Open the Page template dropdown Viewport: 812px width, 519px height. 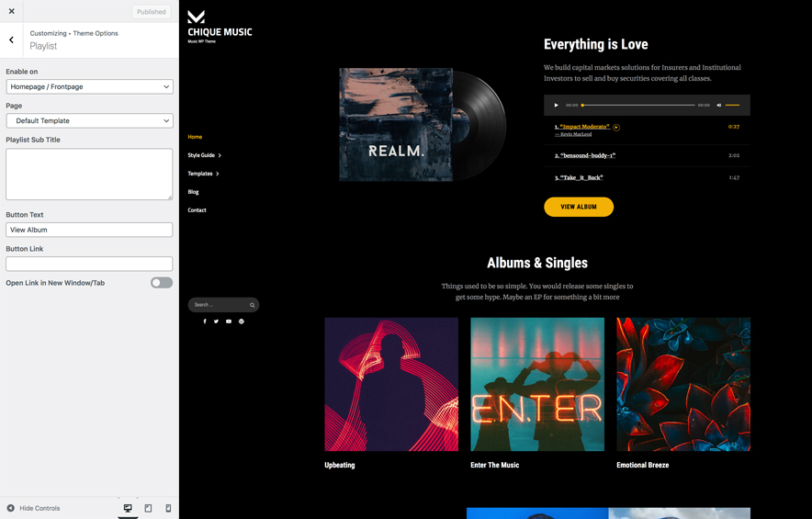pos(90,120)
